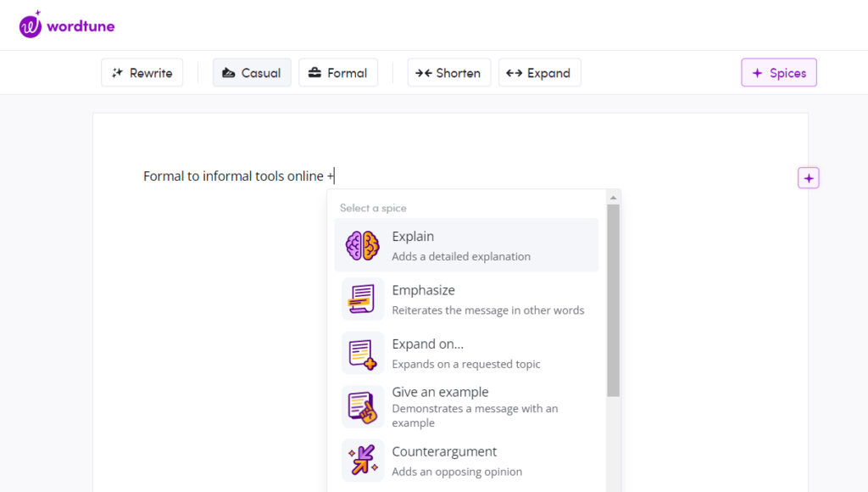The image size is (868, 492).
Task: Click the purple plus button beside the typed text
Action: pos(808,177)
